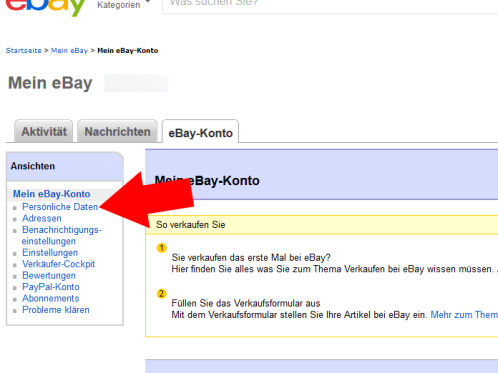
Task: Click the Mein eBay page title
Action: (x=50, y=83)
